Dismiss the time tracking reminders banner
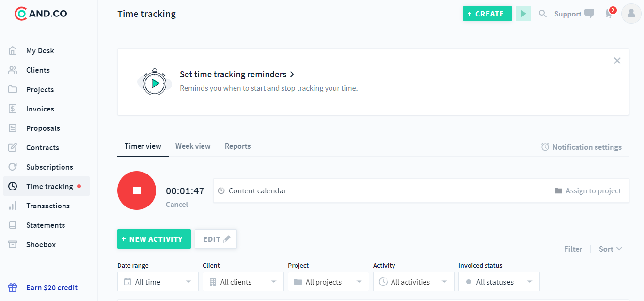 pyautogui.click(x=617, y=61)
